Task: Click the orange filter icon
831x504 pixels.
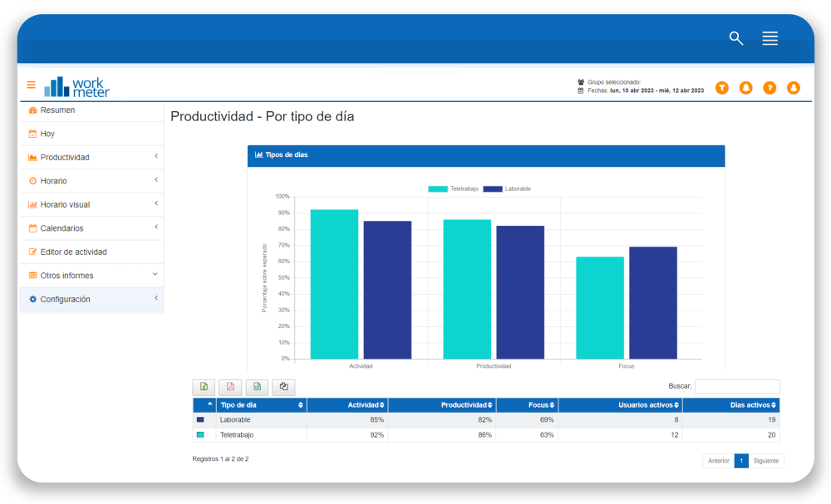Action: [x=721, y=88]
